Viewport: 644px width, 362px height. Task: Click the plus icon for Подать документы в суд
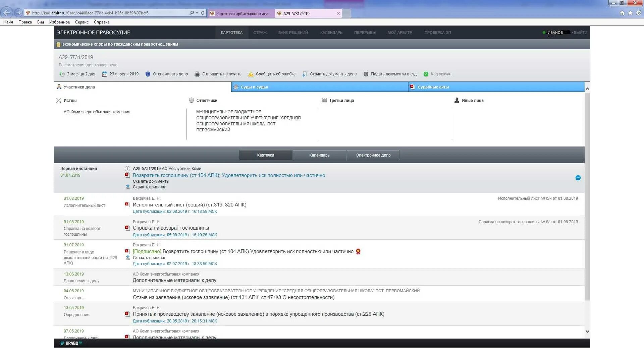(366, 74)
